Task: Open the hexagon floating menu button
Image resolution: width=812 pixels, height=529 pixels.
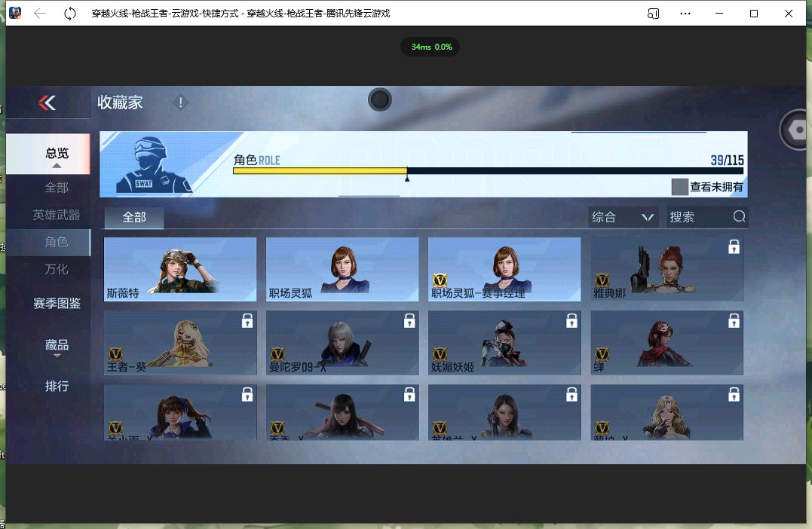Action: [x=796, y=130]
